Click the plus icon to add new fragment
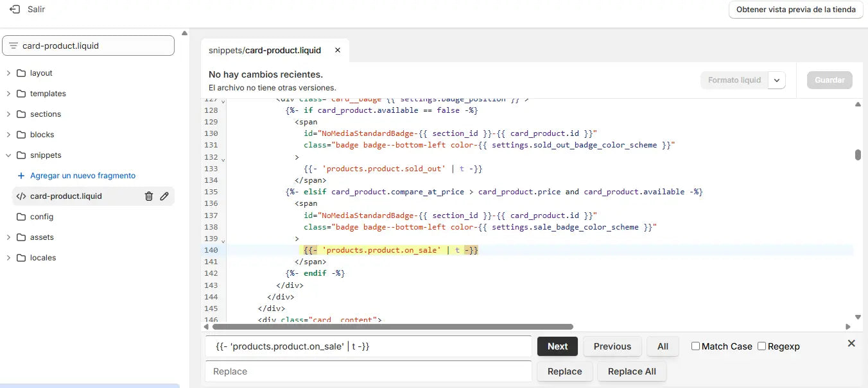 [21, 176]
